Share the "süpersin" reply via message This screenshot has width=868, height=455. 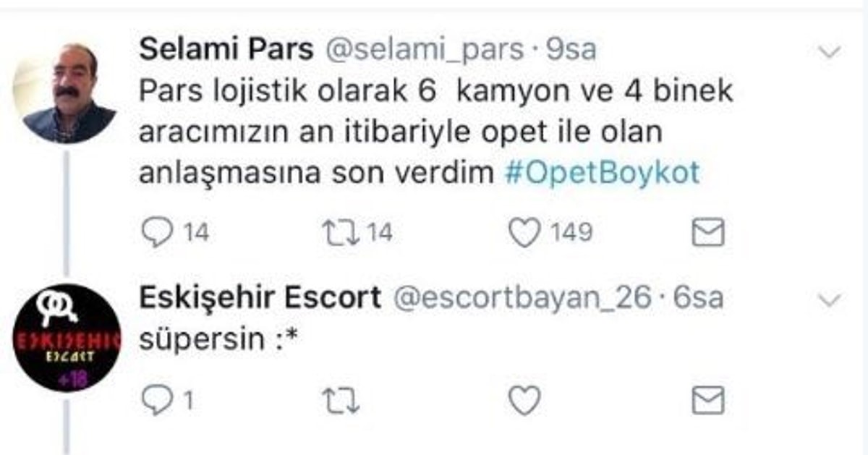[708, 400]
